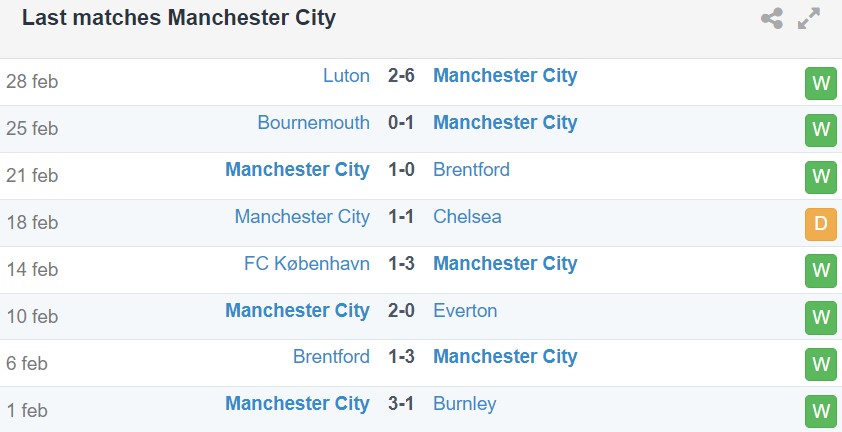Screen dimensions: 842x432
Task: Click the W badge for Burnley match
Action: tap(820, 411)
